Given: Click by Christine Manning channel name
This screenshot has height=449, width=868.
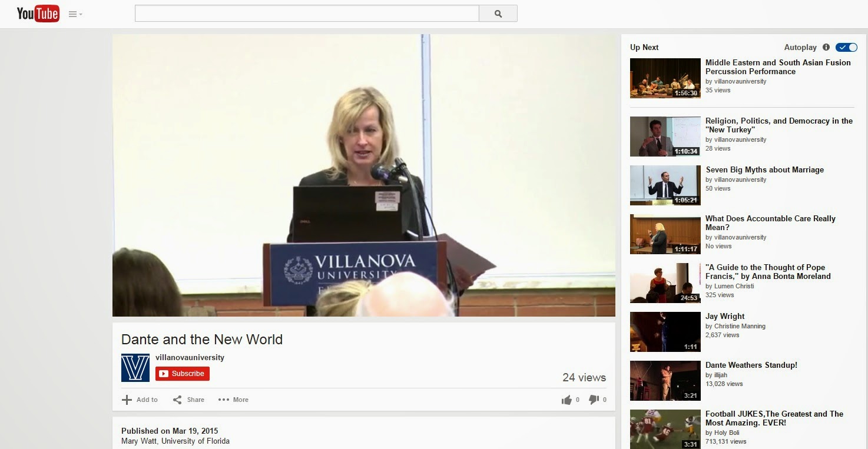Looking at the screenshot, I should click(736, 326).
